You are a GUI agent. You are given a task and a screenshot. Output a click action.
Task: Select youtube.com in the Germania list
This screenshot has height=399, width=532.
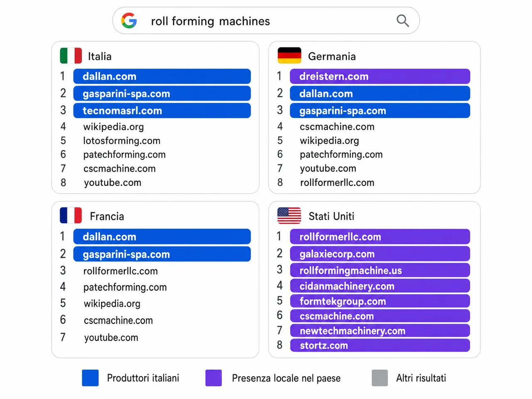(x=328, y=169)
